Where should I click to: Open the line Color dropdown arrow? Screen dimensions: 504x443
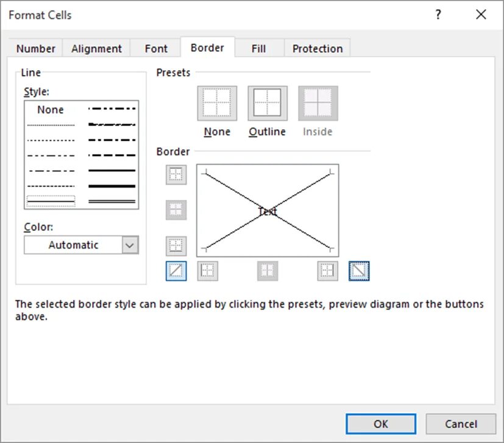pyautogui.click(x=130, y=245)
